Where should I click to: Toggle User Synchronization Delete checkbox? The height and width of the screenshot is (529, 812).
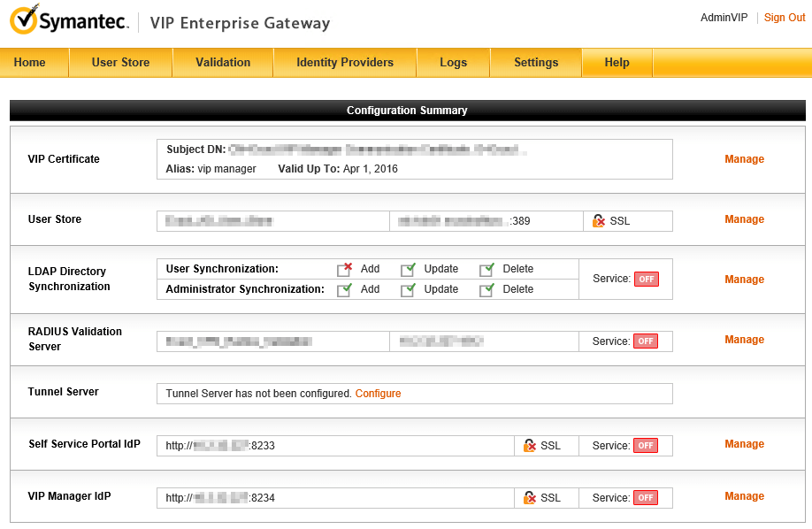tap(486, 269)
